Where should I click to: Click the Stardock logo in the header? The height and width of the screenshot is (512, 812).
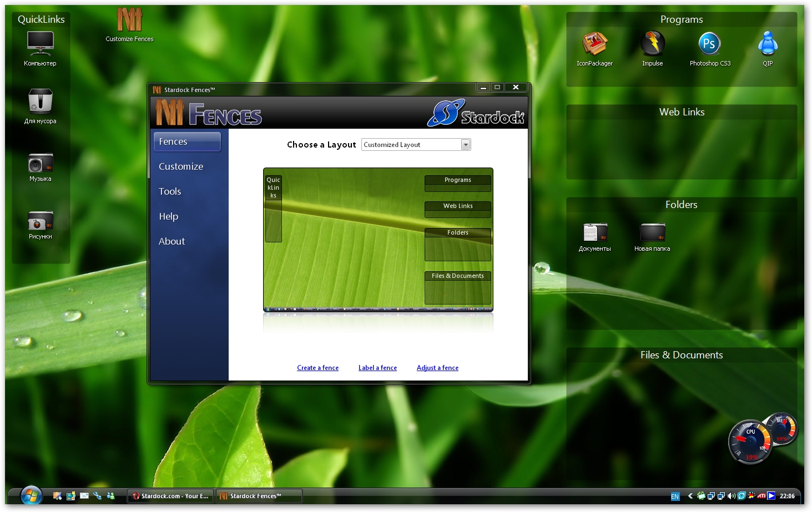476,113
